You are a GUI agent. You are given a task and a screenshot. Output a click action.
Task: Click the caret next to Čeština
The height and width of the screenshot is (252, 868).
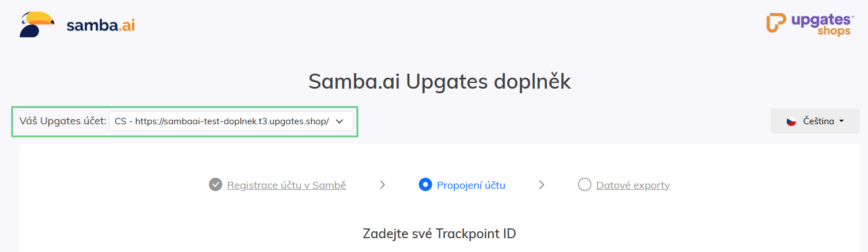pyautogui.click(x=841, y=121)
